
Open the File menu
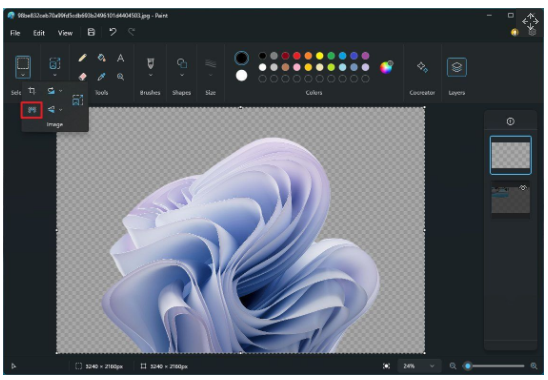(x=15, y=33)
